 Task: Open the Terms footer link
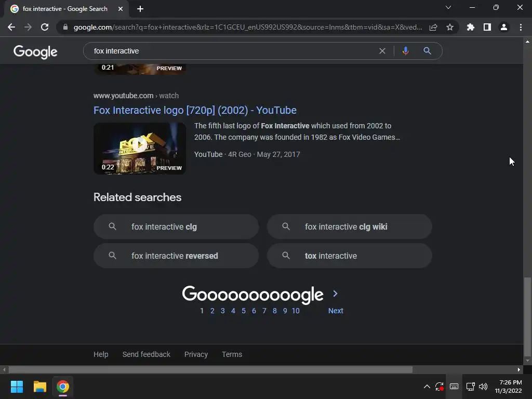point(232,354)
